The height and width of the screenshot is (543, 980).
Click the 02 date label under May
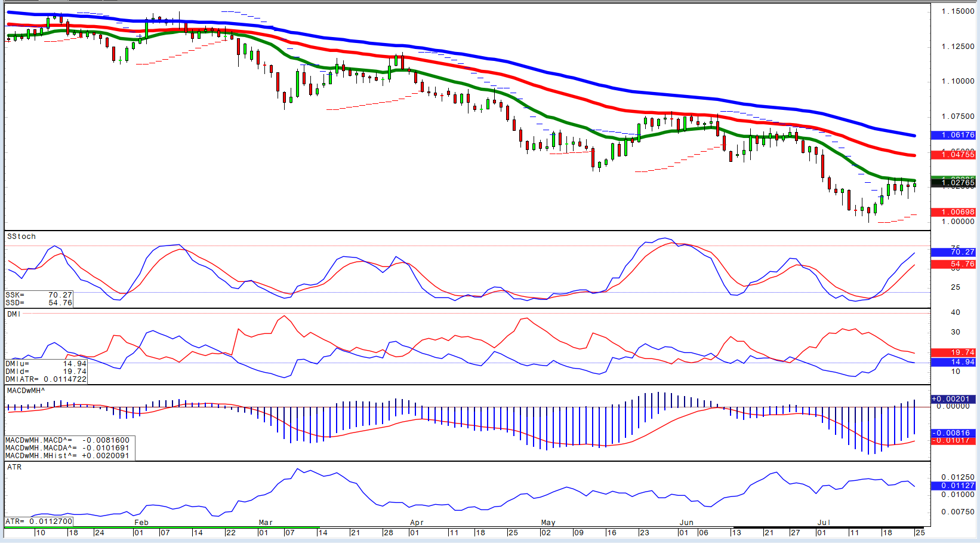point(546,532)
